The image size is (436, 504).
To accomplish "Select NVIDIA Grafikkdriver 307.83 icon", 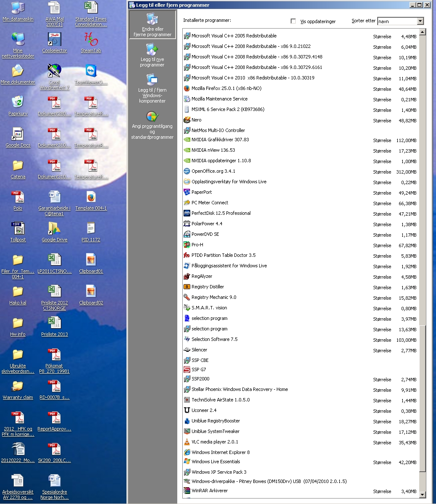I will coord(186,140).
